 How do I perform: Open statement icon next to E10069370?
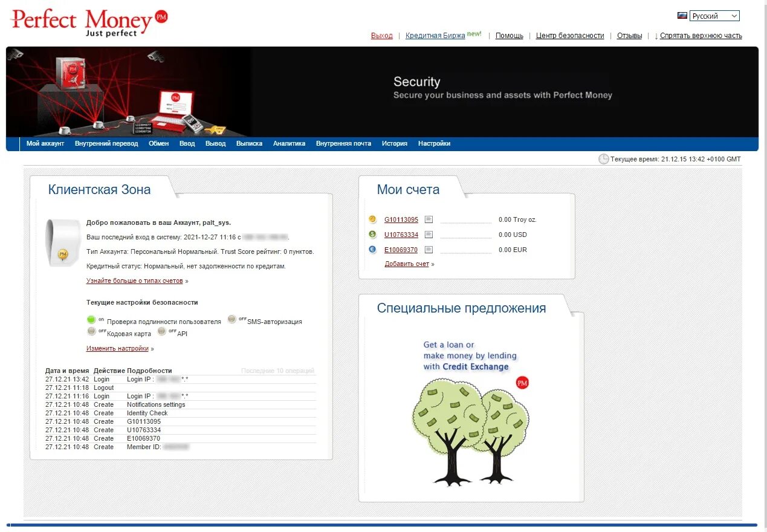pyautogui.click(x=429, y=250)
